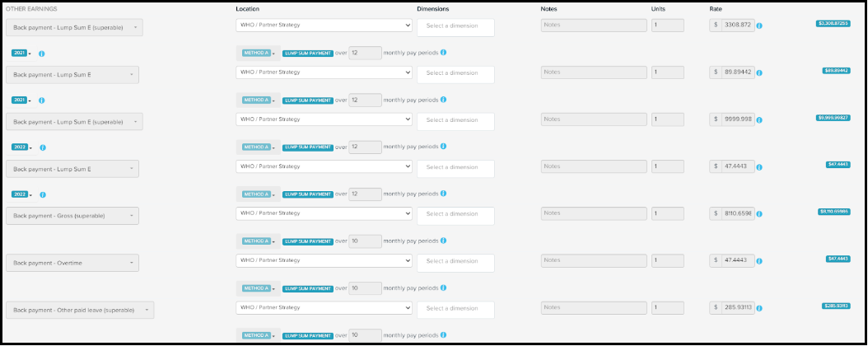
Task: Click pay periods info icon below Gross (superable) row
Action: click(x=443, y=241)
